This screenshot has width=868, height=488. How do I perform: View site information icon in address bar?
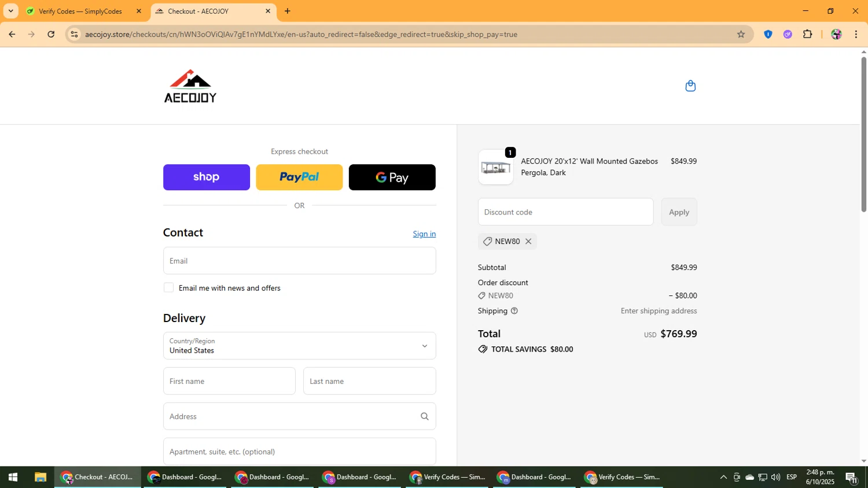74,34
